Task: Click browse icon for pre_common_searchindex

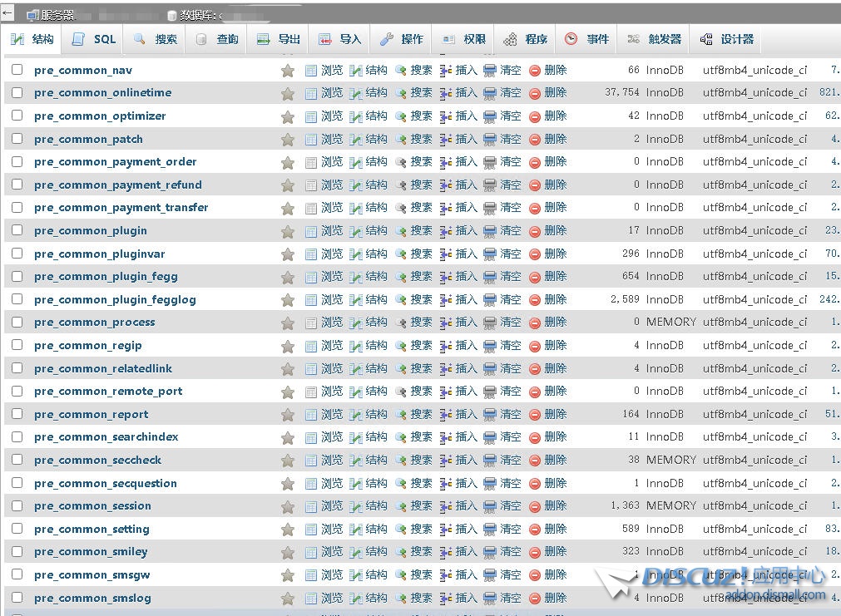Action: 311,437
